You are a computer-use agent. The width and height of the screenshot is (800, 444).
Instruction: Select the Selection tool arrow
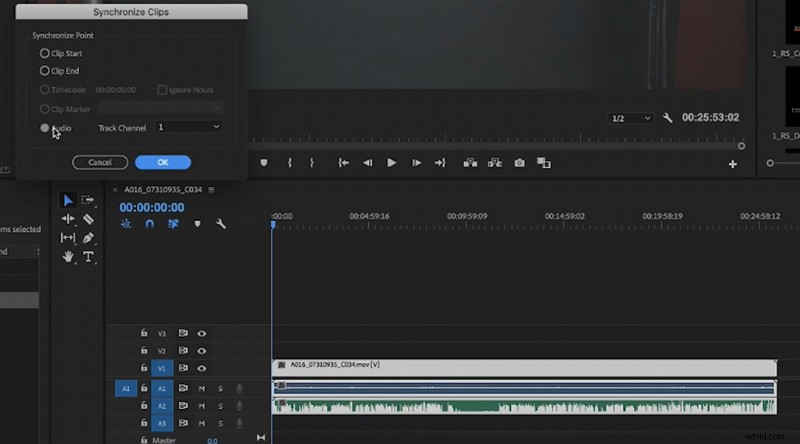[67, 200]
